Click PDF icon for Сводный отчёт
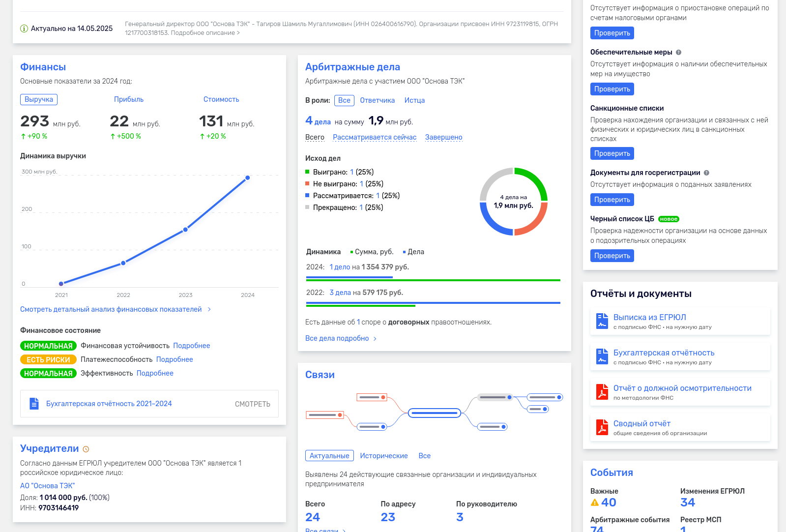This screenshot has width=786, height=532. [602, 427]
